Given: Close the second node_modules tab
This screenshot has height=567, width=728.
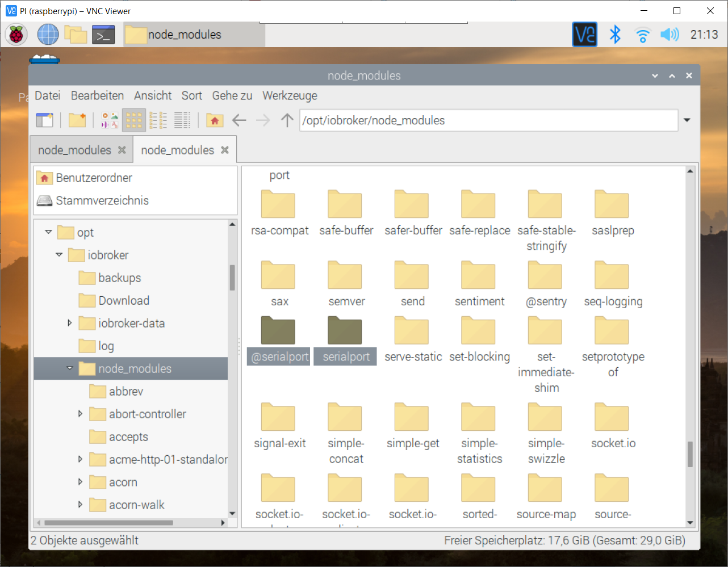Looking at the screenshot, I should click(225, 150).
